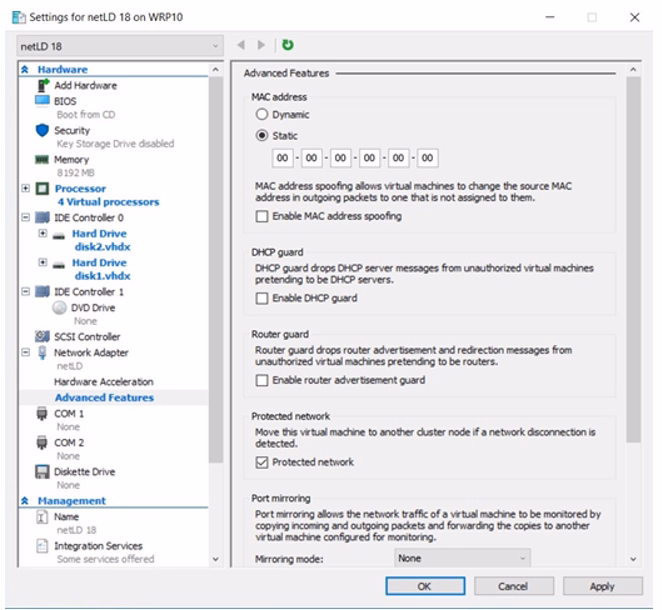662x610 pixels.
Task: Click the Add Hardware icon
Action: point(43,86)
